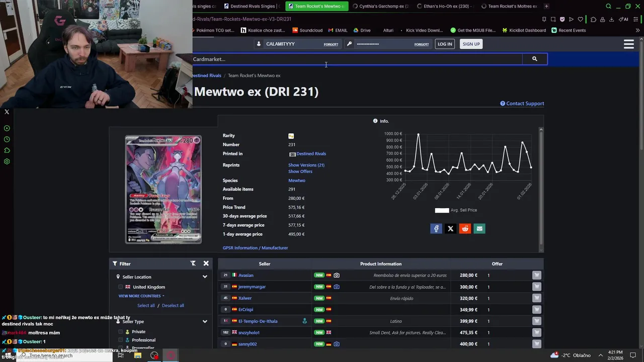Screen dimensions: 644x362
Task: Collapse the Seller Type filter section
Action: (x=205, y=322)
